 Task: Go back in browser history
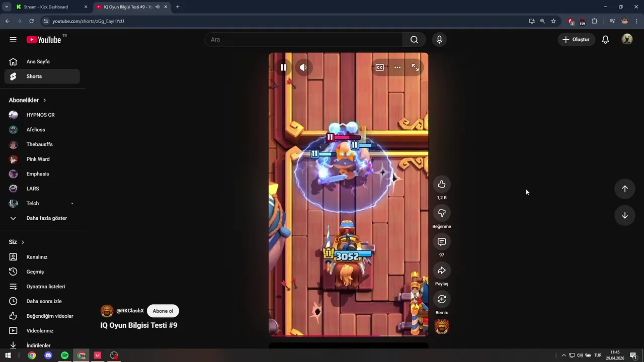pos(7,21)
